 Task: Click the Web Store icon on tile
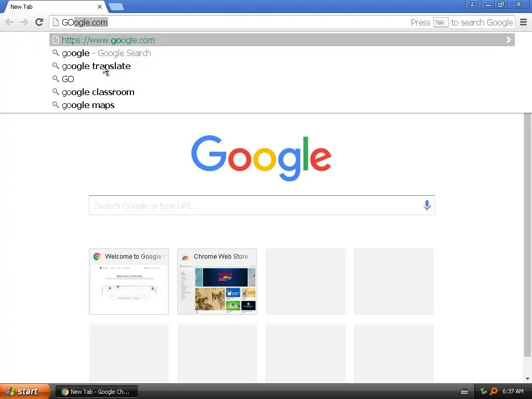(185, 257)
